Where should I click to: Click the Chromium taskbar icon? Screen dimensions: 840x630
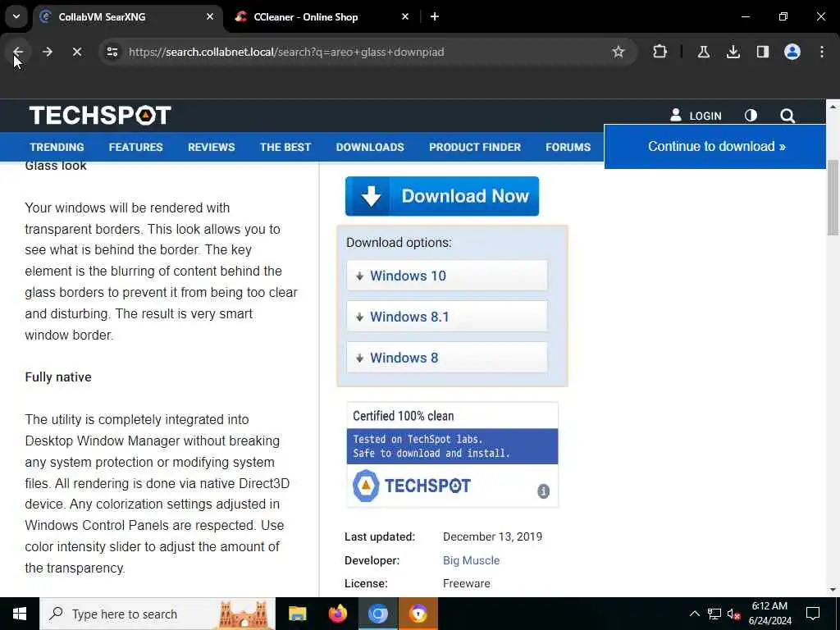(377, 614)
